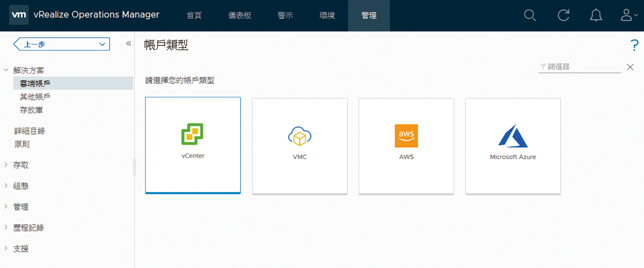
Task: Select the AWS account type card
Action: pos(406,146)
